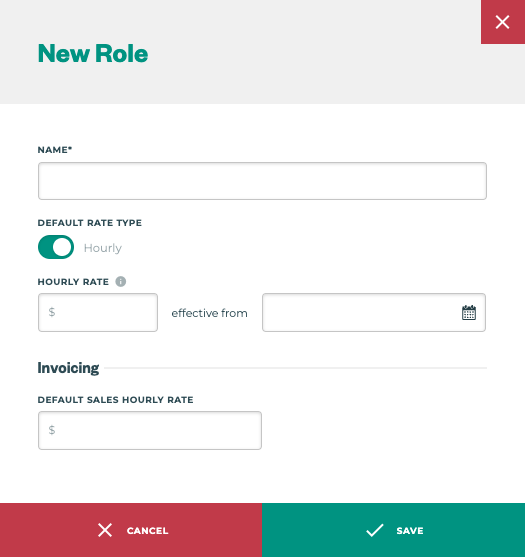The height and width of the screenshot is (557, 525).
Task: Open the calendar date picker icon
Action: point(469,313)
